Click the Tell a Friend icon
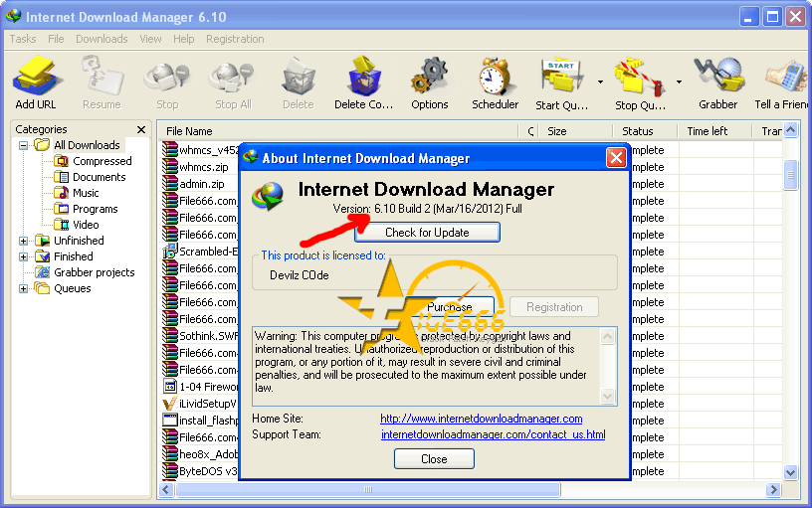The image size is (812, 508). 782,83
